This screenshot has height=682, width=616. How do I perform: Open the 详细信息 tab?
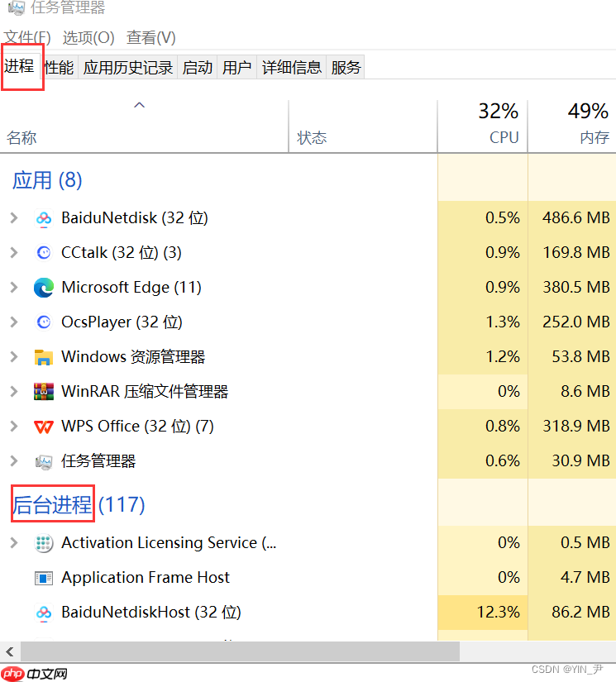[x=292, y=68]
